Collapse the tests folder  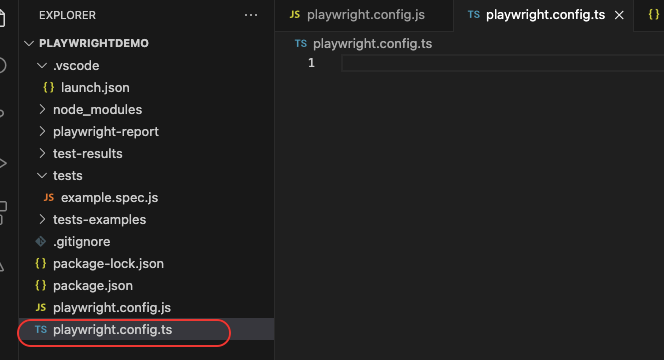pos(42,175)
